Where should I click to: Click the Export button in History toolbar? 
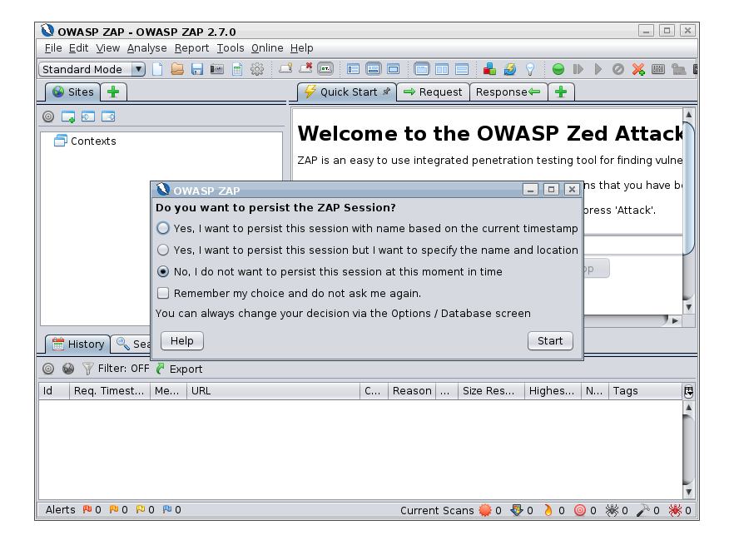[179, 369]
